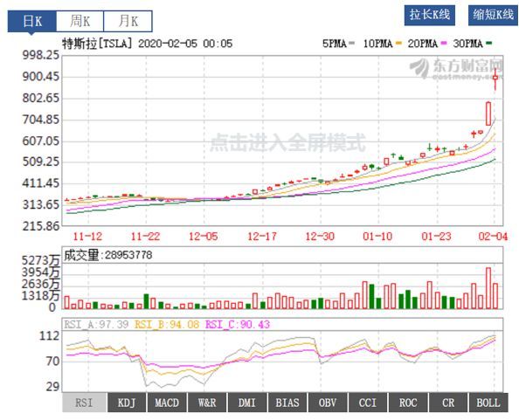Switch to the W&R indicator

click(207, 403)
